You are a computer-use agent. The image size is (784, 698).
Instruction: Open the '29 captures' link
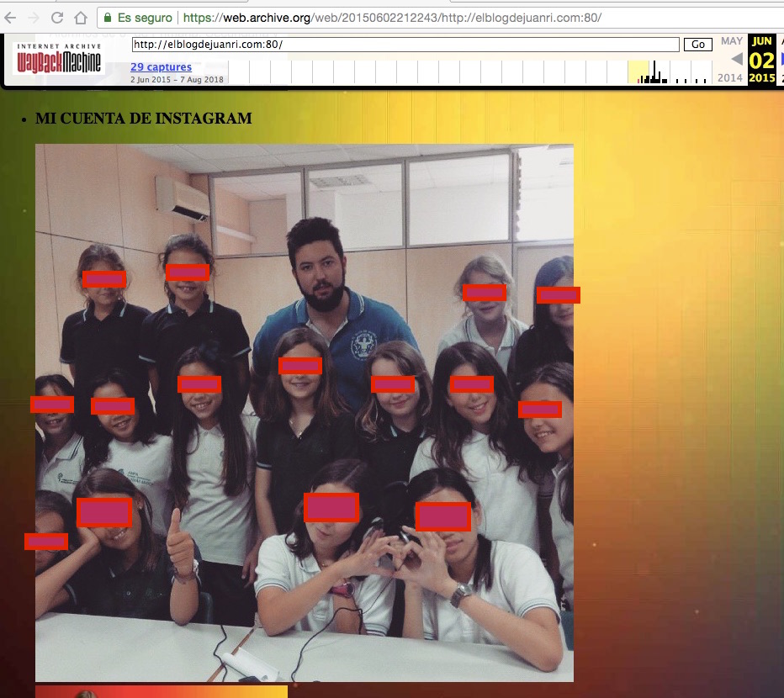[x=161, y=66]
